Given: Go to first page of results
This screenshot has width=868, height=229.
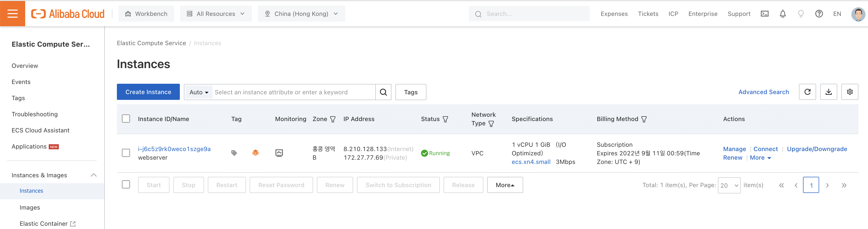Looking at the screenshot, I should (x=781, y=185).
